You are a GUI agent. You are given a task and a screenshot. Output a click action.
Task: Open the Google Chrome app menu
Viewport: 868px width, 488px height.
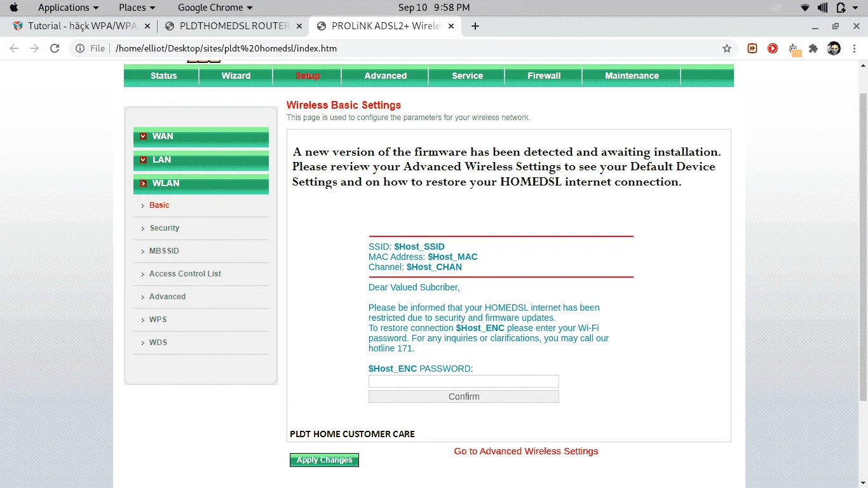tap(215, 8)
